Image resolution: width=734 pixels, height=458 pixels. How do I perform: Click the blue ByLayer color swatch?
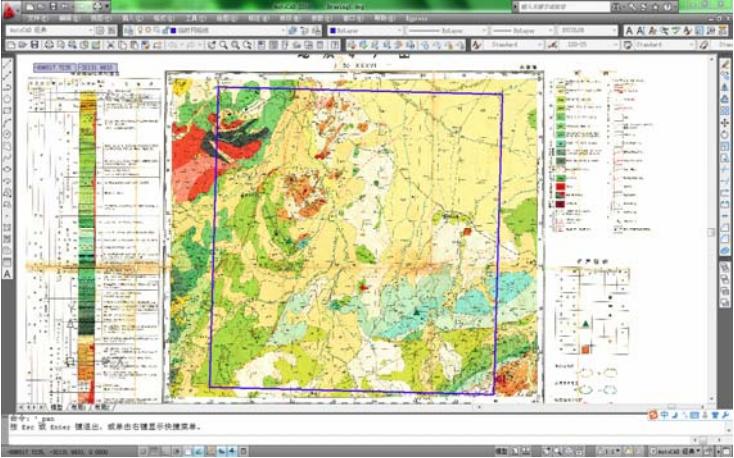coord(333,31)
